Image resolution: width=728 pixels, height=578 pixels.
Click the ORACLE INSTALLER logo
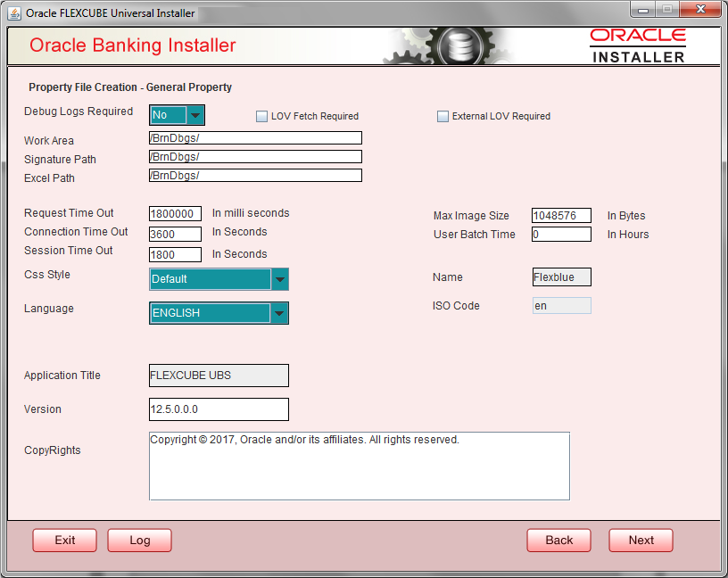pos(637,45)
